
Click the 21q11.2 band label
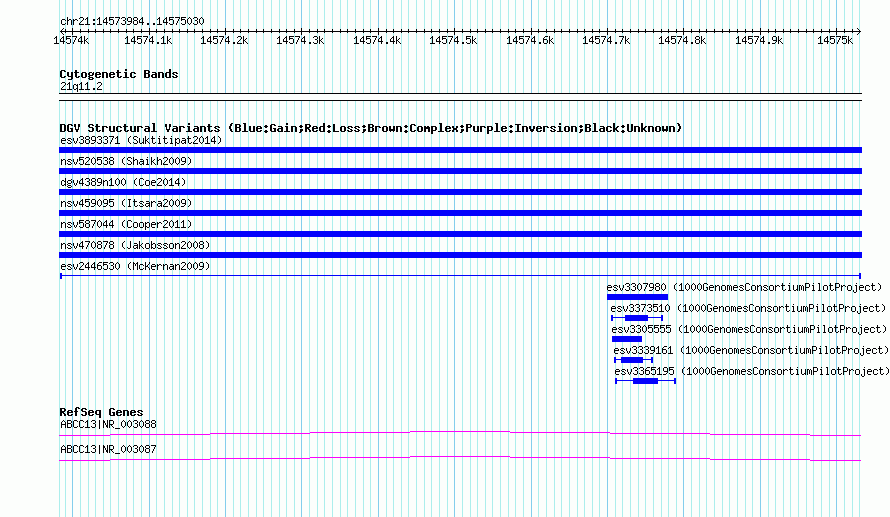point(81,86)
